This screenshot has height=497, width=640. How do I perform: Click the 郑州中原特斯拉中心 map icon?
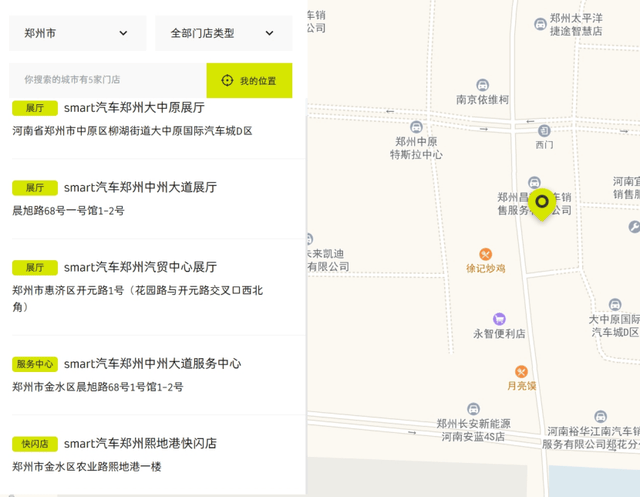click(x=417, y=127)
